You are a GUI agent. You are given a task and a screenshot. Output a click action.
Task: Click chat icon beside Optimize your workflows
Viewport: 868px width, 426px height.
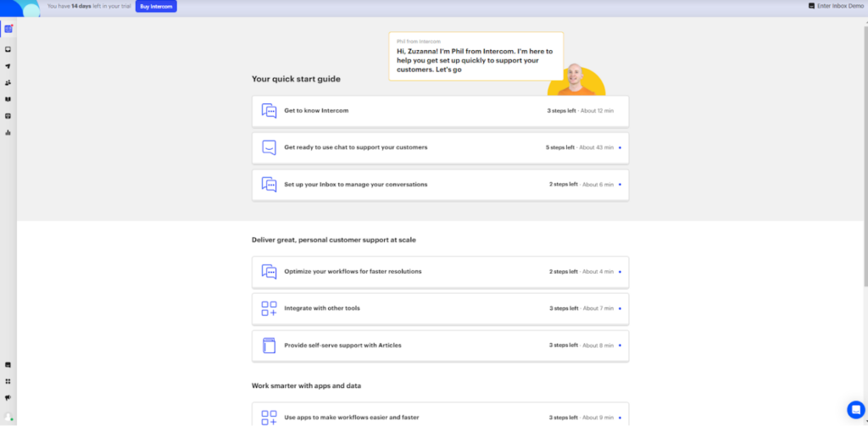point(269,272)
